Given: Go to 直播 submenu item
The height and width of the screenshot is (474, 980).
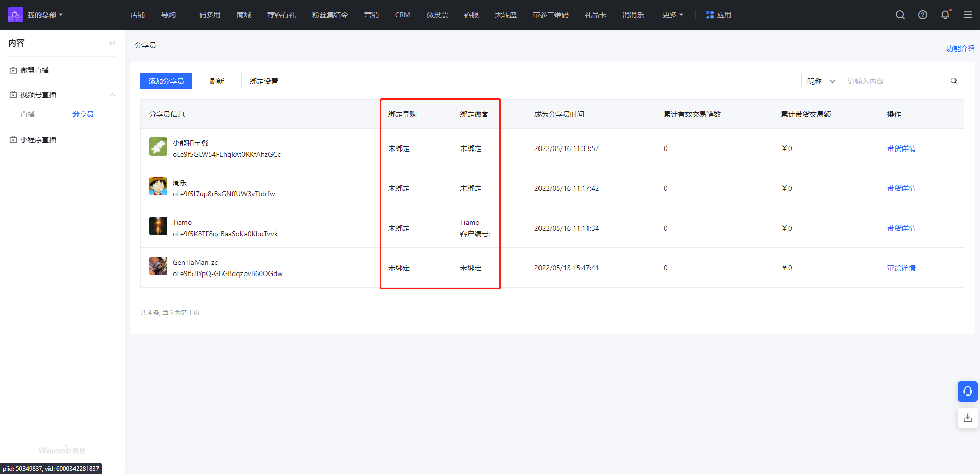Looking at the screenshot, I should point(28,114).
